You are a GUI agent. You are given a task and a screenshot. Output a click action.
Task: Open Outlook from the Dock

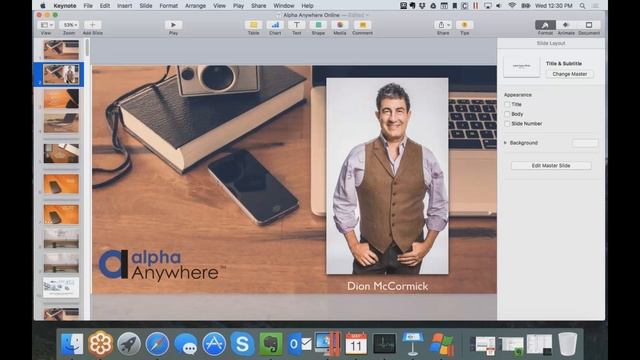coord(299,344)
